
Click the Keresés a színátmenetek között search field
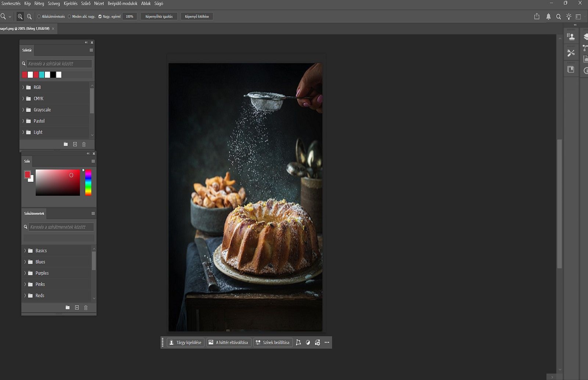[61, 227]
